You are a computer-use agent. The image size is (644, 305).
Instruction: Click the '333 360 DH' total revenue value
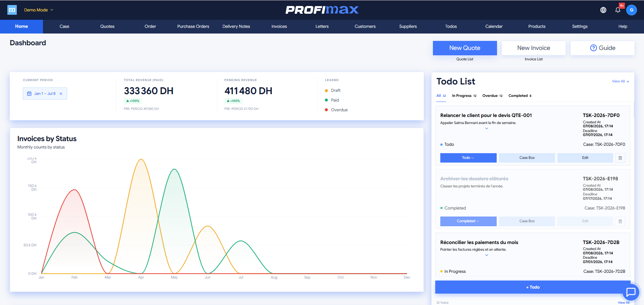[x=149, y=91]
